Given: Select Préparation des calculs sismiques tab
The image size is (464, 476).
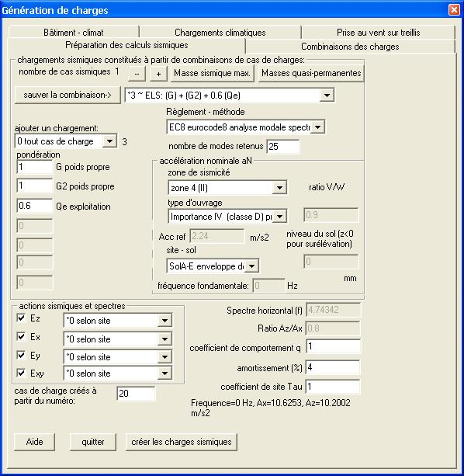Looking at the screenshot, I should tap(126, 45).
